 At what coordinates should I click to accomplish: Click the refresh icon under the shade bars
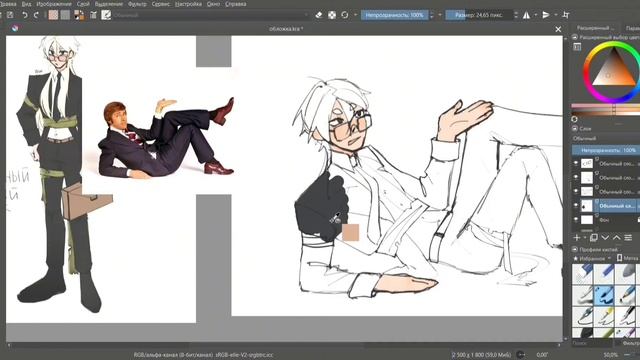[575, 119]
